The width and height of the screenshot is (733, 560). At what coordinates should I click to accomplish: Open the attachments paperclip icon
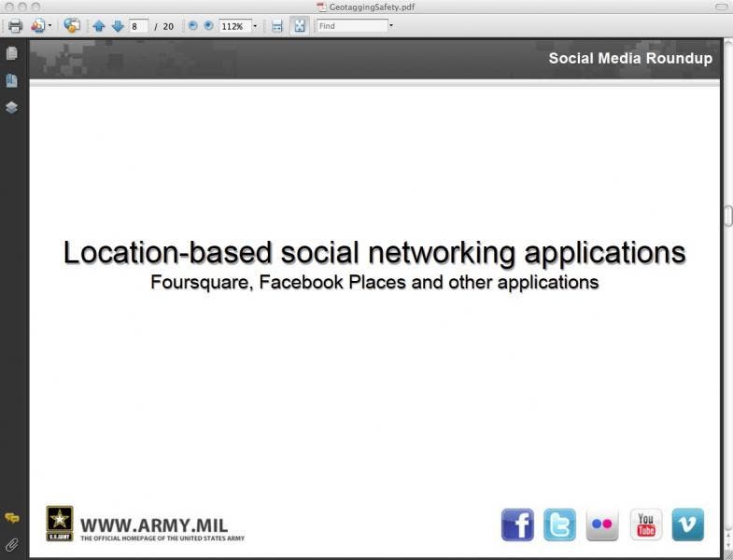point(12,544)
